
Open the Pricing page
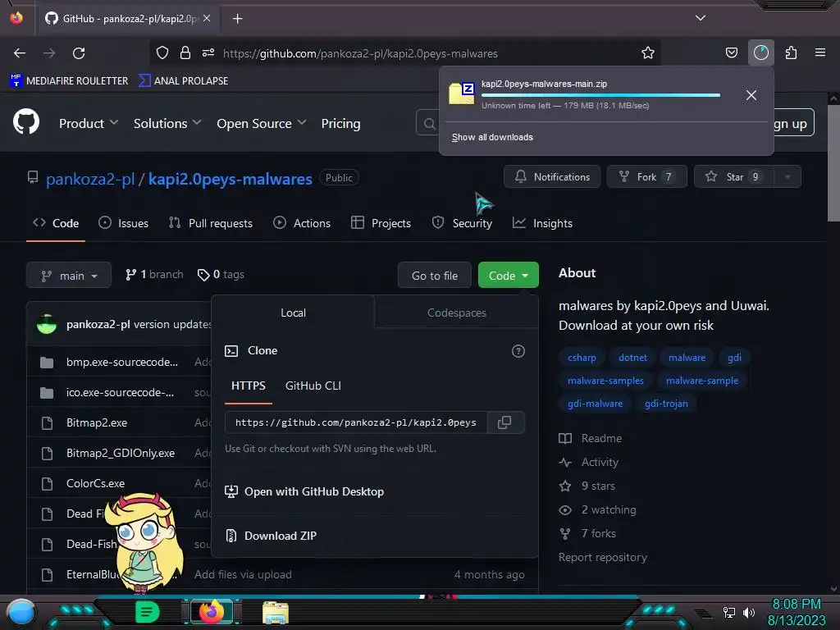(x=340, y=123)
